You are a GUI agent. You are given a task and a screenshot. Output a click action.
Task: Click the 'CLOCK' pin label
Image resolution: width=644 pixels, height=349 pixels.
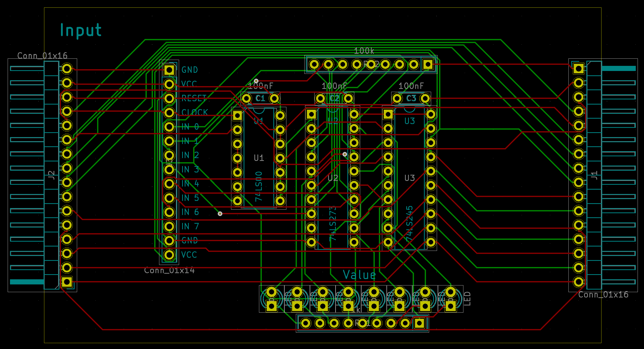[x=195, y=112]
